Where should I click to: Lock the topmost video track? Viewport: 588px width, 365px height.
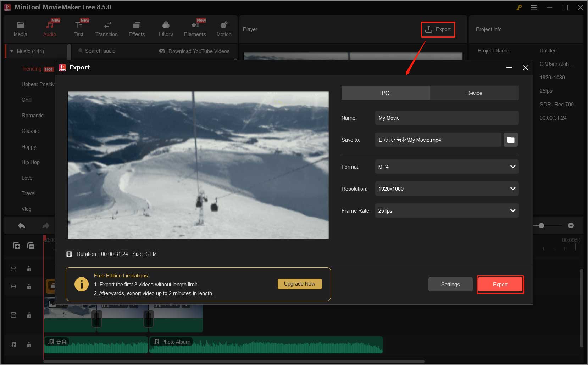click(x=29, y=269)
